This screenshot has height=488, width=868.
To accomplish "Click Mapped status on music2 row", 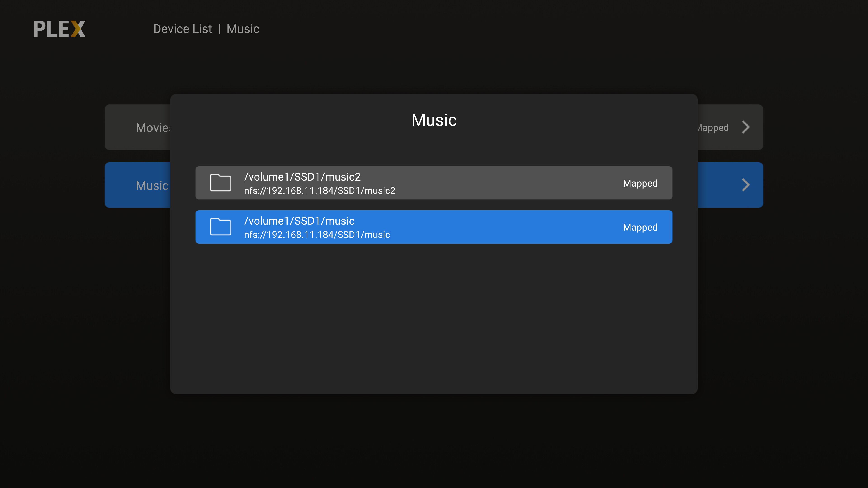I will 640,183.
